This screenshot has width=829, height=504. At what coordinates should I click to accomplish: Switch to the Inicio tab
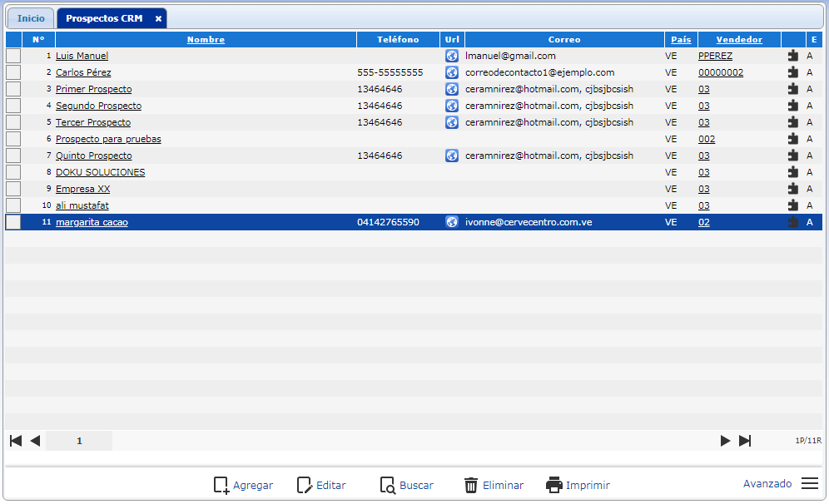(31, 18)
